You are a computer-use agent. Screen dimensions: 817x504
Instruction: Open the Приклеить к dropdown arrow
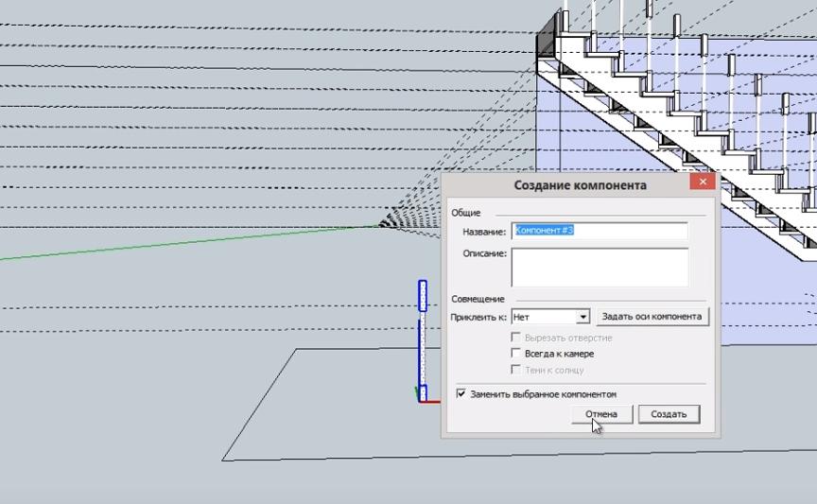(583, 317)
